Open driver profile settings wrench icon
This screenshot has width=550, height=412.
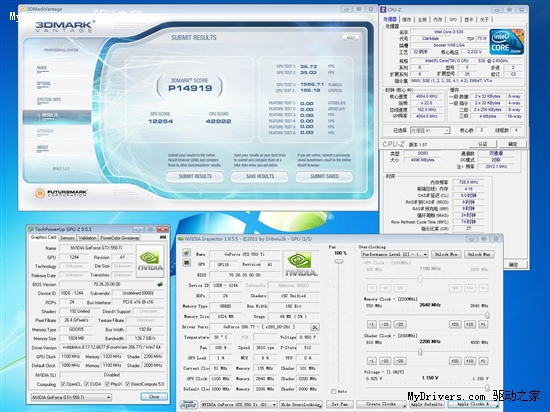coord(315,327)
